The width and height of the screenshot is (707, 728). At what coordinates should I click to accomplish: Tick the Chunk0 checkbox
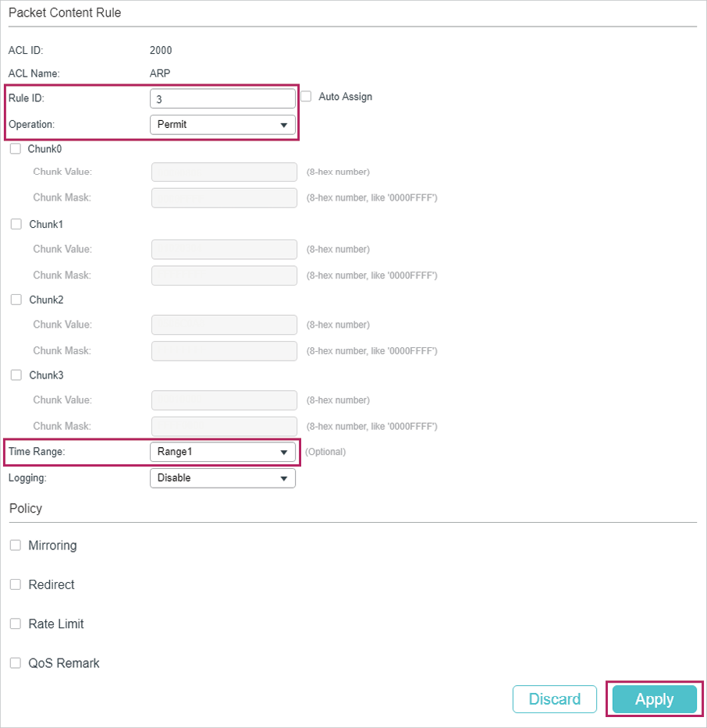click(x=16, y=149)
